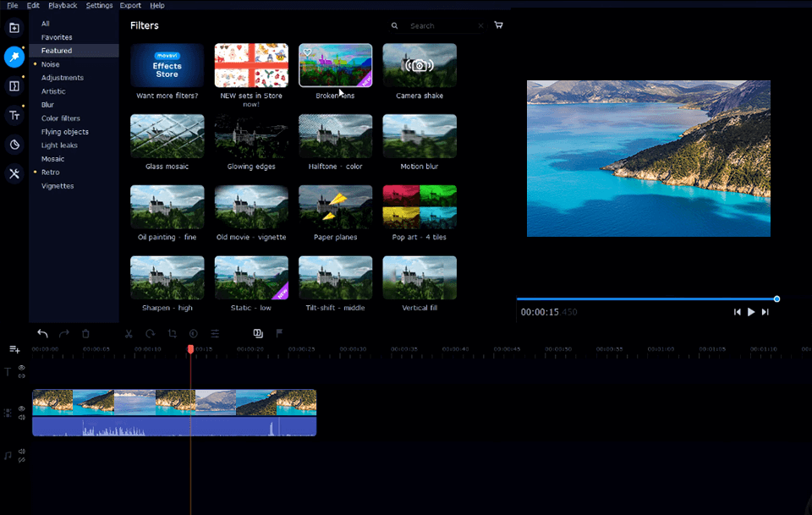
Task: Open the store shopping cart icon
Action: pos(498,25)
